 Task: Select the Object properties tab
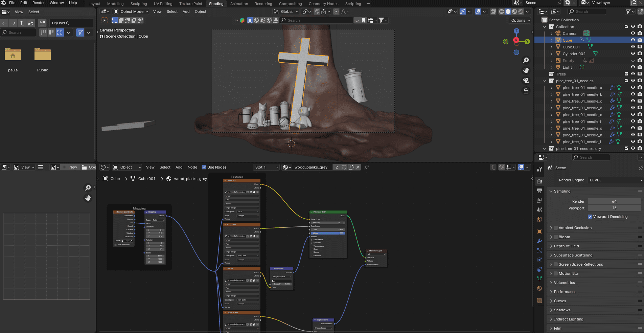click(x=539, y=231)
